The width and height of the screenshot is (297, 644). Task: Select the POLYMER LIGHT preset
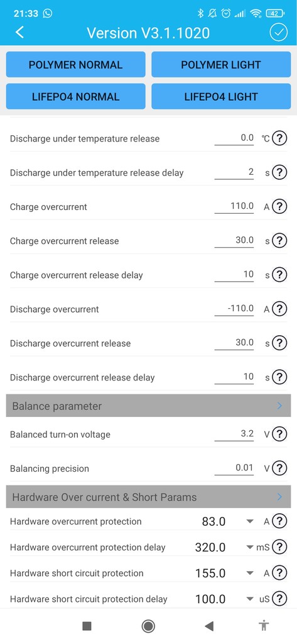tap(221, 65)
